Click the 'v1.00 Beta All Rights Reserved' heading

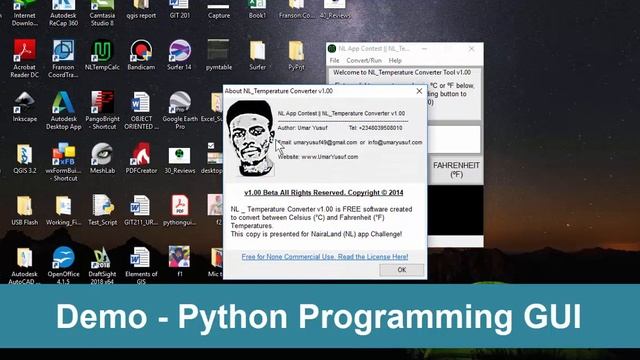pyautogui.click(x=324, y=193)
